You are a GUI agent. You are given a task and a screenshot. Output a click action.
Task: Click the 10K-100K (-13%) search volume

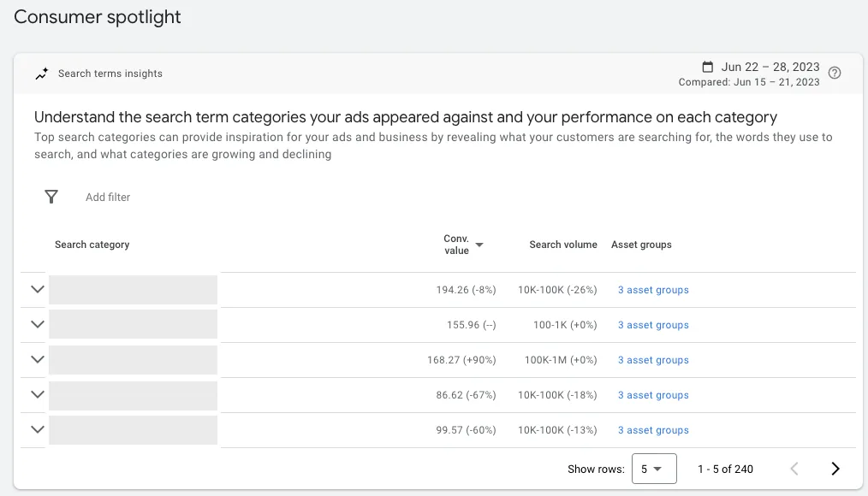pyautogui.click(x=557, y=430)
